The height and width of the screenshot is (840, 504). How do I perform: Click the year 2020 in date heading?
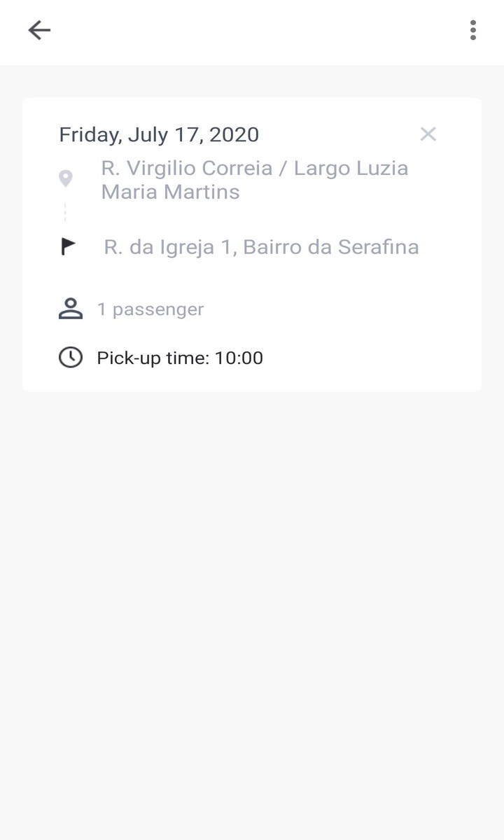(234, 134)
